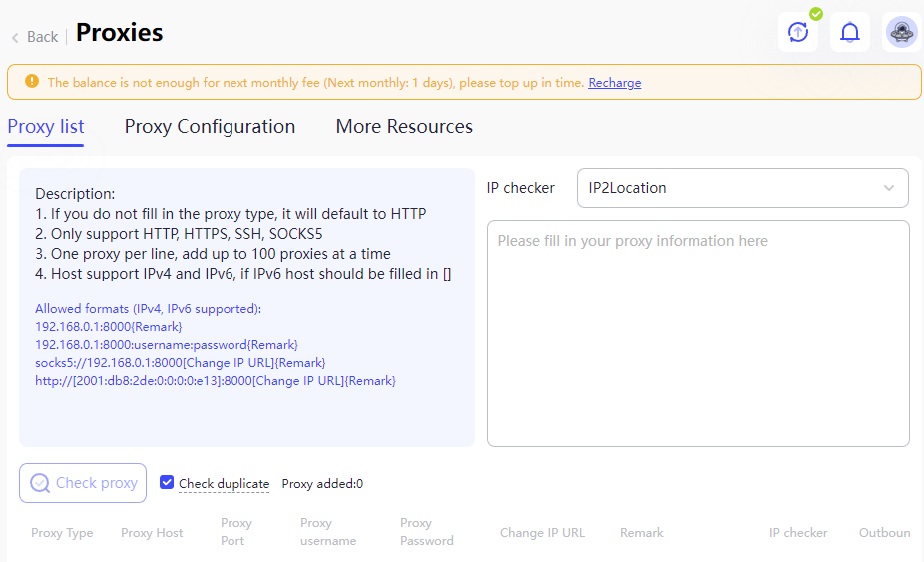
Task: Switch to the Proxy Configuration tab
Action: (x=210, y=126)
